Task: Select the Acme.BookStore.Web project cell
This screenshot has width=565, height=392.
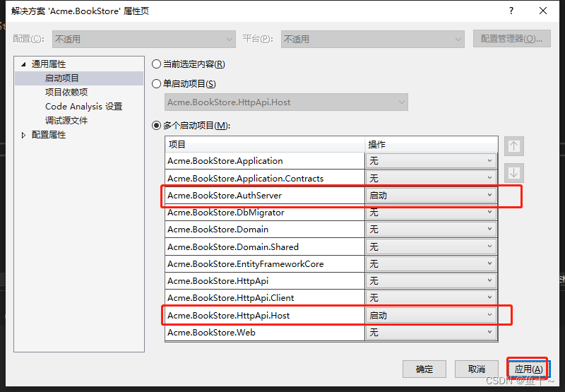Action: (x=265, y=332)
